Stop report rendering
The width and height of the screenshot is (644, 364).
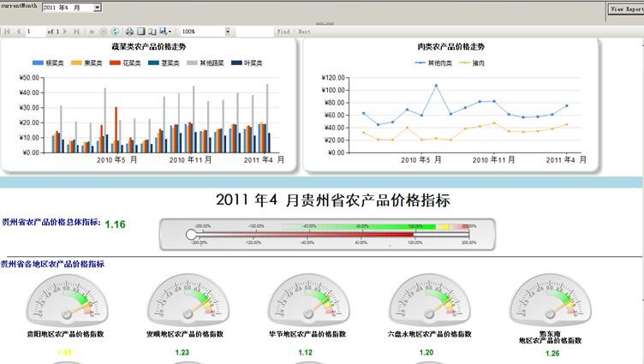coord(104,32)
